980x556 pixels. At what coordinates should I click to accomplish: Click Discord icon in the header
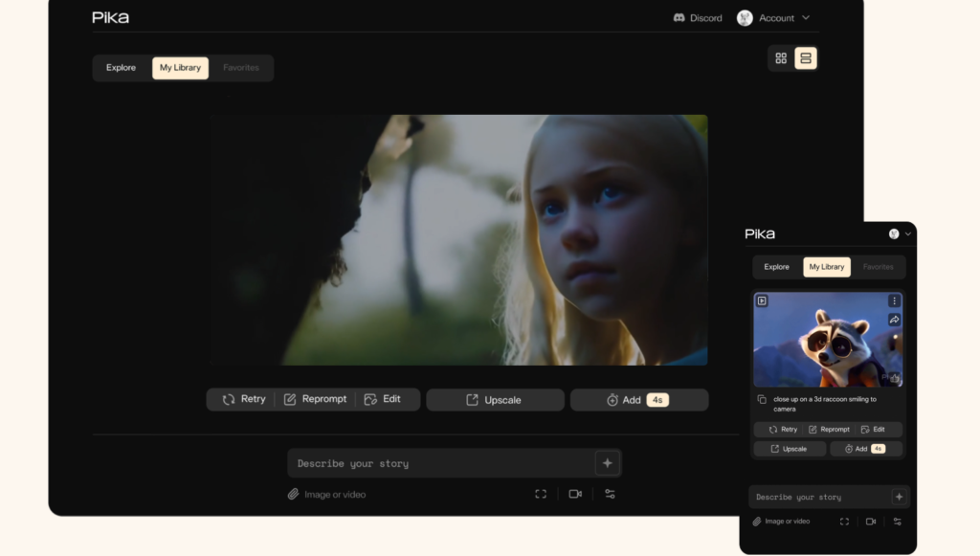tap(679, 18)
